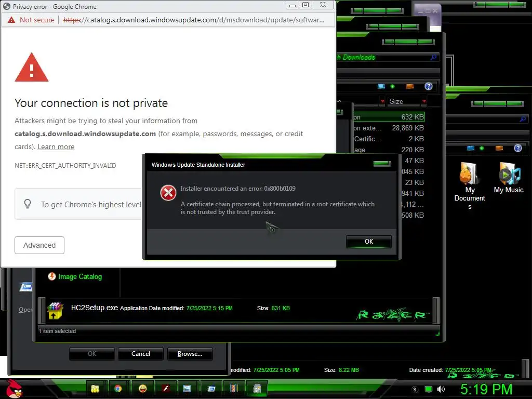Select the Certific... file row of 2 KB
The image size is (532, 399).
click(x=389, y=139)
